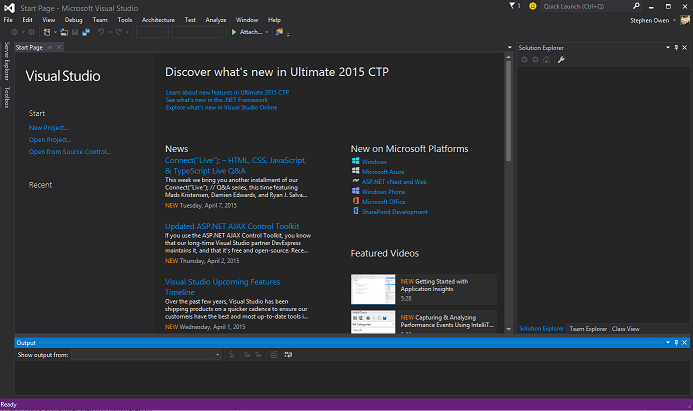Toggle auto-hide pin on Output panel

coord(676,342)
